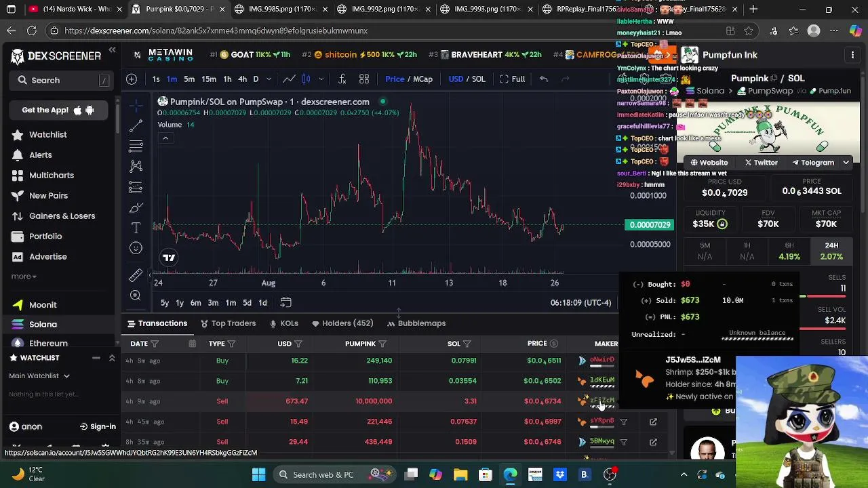Select the candlestick chart style icon
The image size is (868, 488).
306,79
